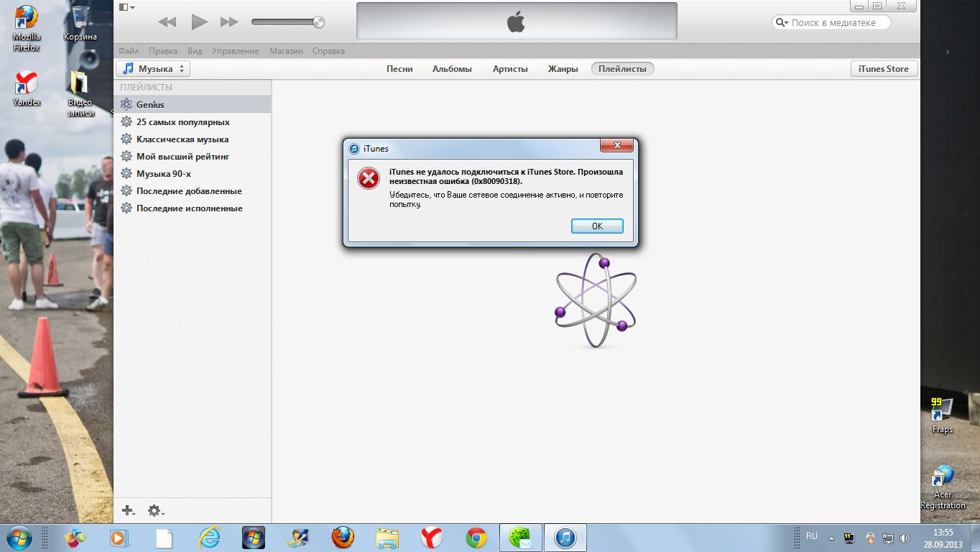Open the Последние исполненные playlist
This screenshot has height=552, width=980.
(193, 208)
